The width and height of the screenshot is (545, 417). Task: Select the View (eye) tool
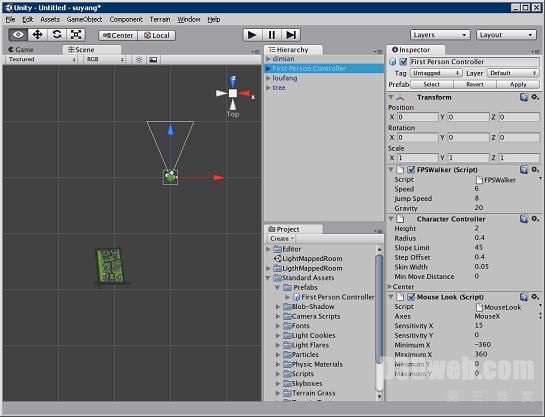pos(18,35)
